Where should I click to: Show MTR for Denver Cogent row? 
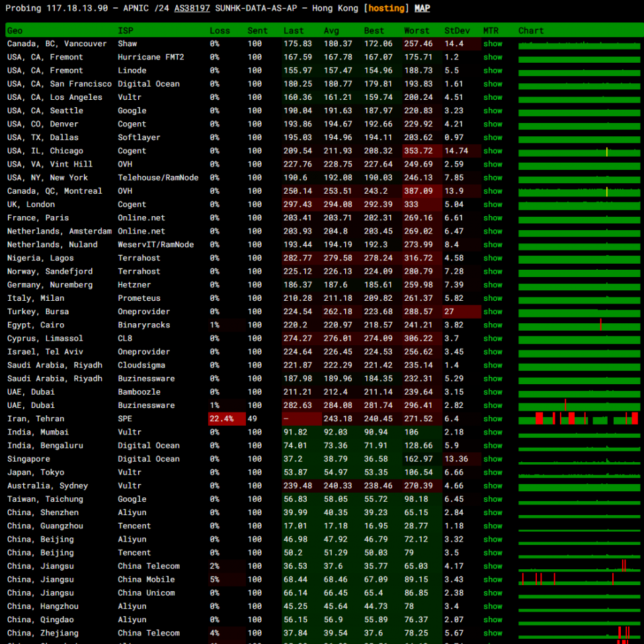coord(493,124)
